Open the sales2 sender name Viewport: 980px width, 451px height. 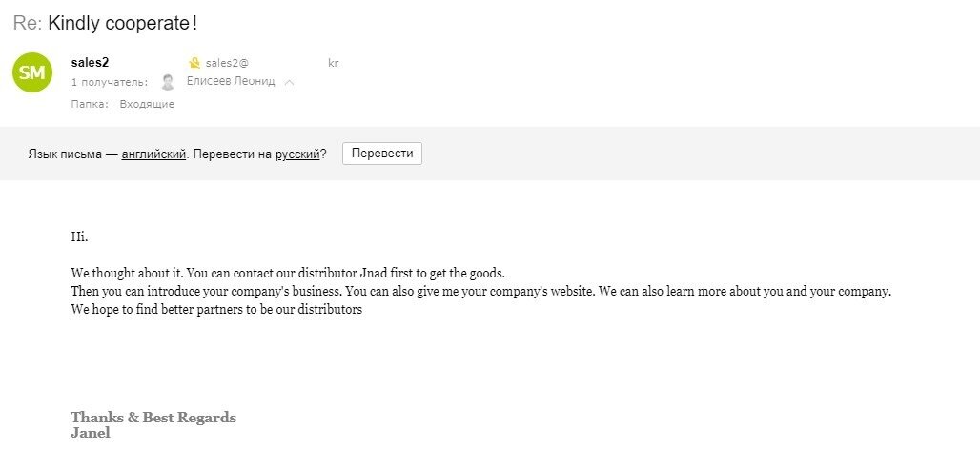click(x=90, y=63)
